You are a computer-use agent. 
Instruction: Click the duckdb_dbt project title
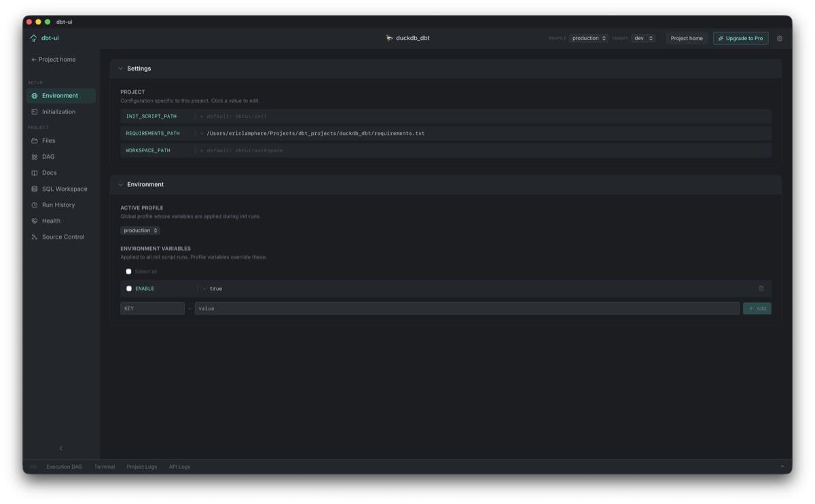tap(413, 38)
